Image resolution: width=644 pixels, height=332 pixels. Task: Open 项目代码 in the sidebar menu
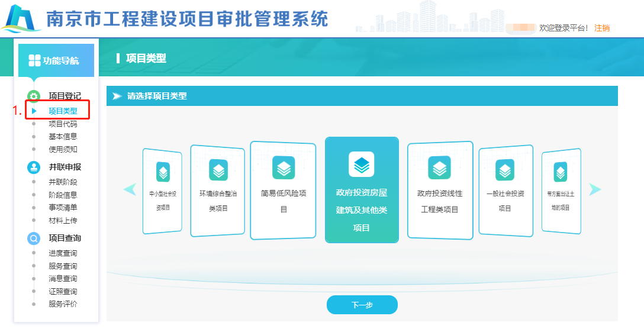(x=63, y=124)
